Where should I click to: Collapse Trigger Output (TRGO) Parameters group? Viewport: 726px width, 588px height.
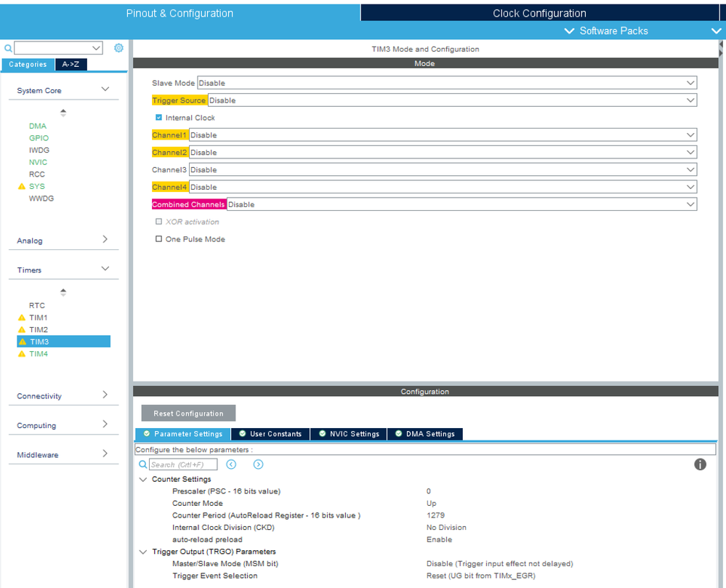(x=144, y=552)
